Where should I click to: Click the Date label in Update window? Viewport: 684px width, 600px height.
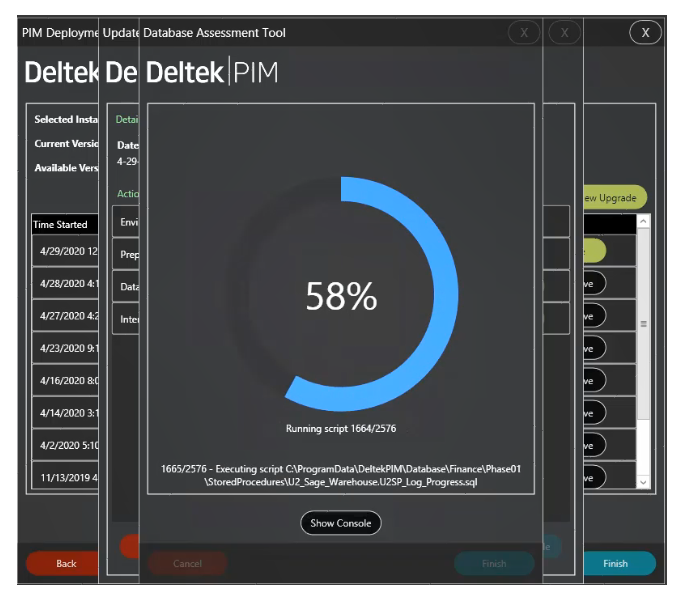(128, 145)
